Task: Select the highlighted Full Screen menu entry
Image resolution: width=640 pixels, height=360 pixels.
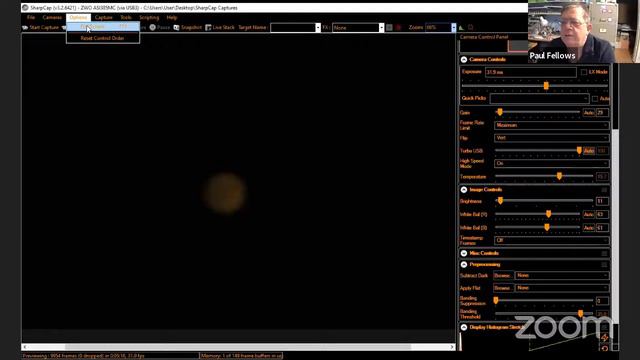Action: point(103,27)
